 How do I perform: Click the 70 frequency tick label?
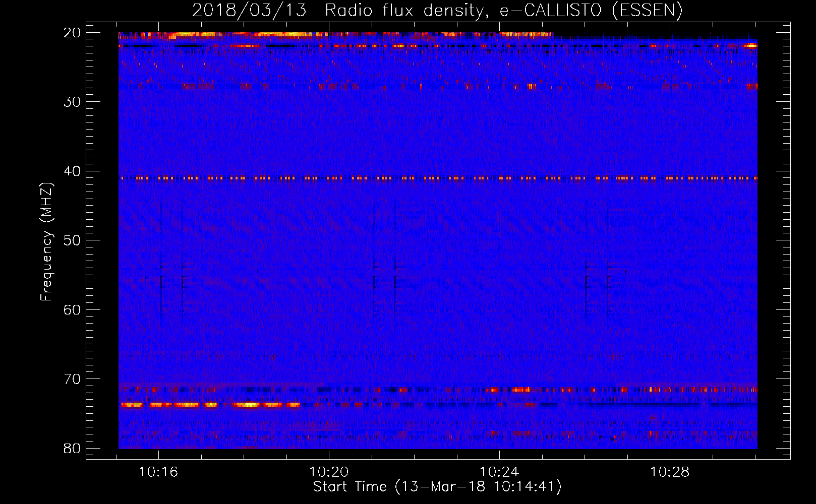(x=72, y=379)
